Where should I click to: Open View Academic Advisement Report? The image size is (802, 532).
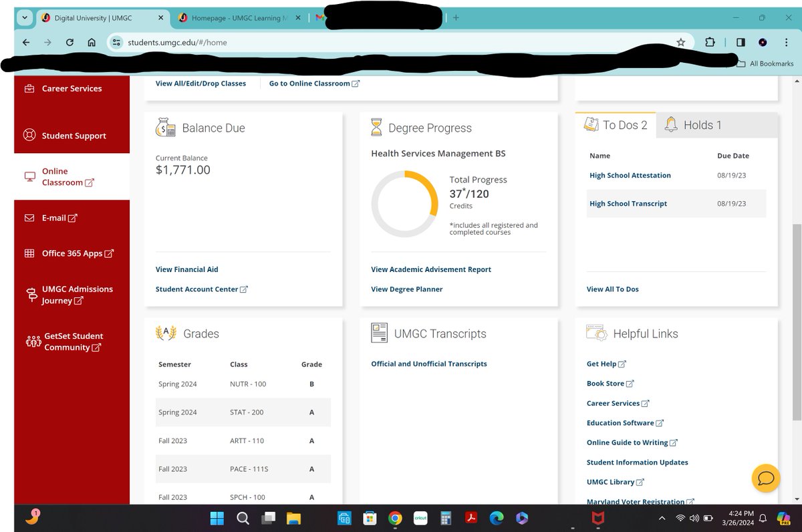click(431, 269)
